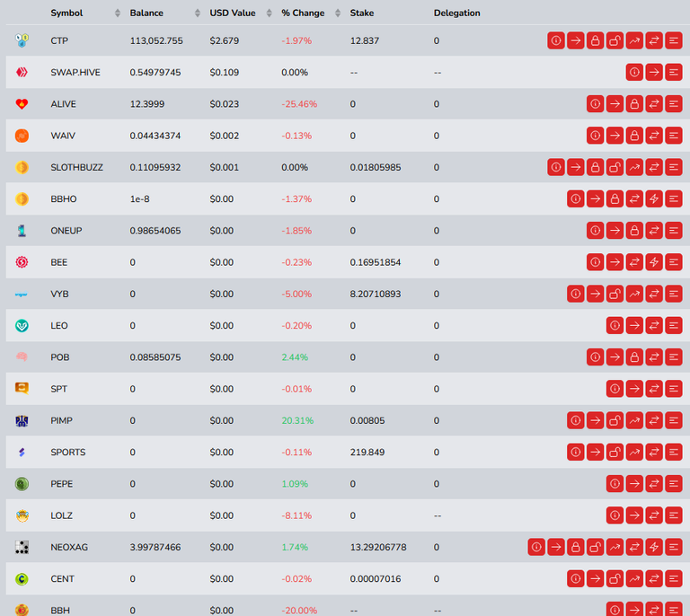Open the swap arrows icon for LEO

click(654, 326)
